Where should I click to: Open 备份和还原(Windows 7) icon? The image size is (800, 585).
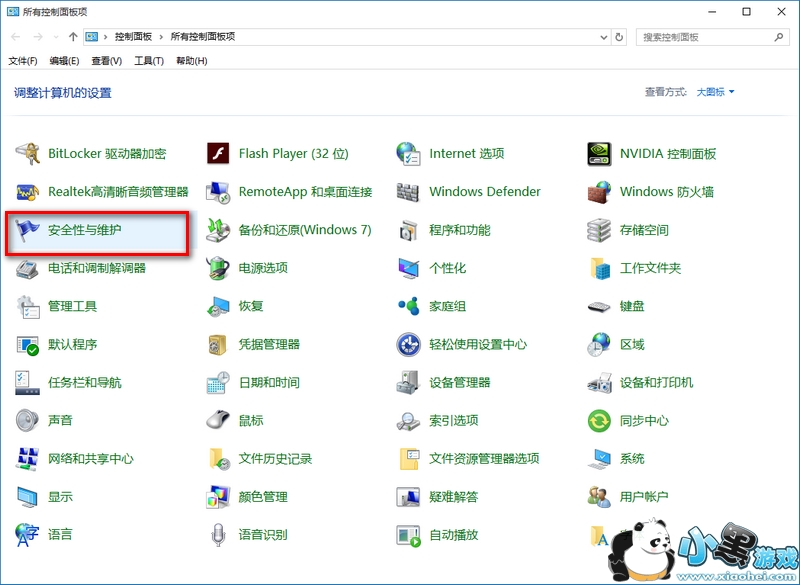(218, 230)
